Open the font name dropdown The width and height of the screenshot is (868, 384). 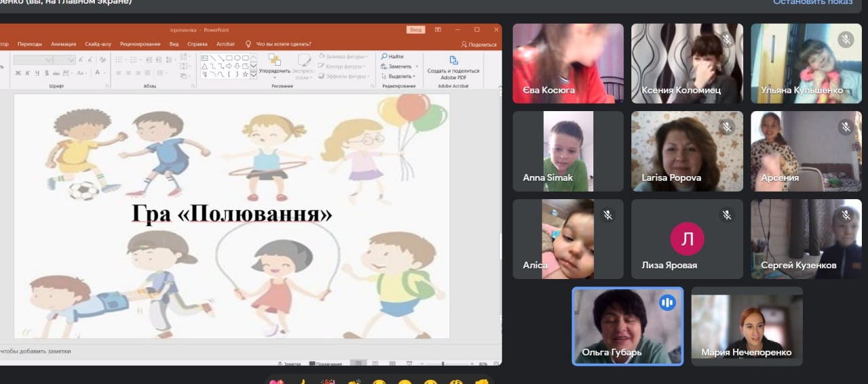pos(49,60)
